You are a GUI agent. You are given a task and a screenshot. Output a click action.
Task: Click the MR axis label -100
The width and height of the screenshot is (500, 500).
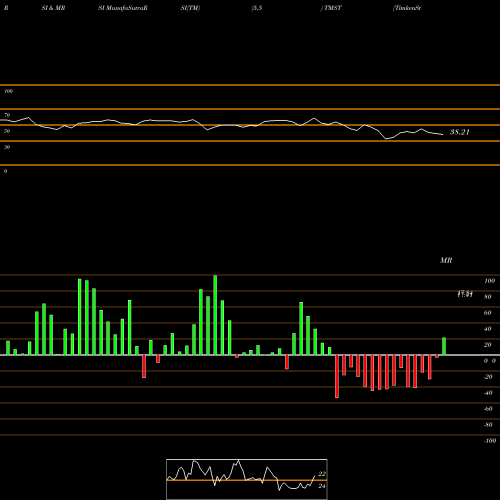(x=490, y=441)
